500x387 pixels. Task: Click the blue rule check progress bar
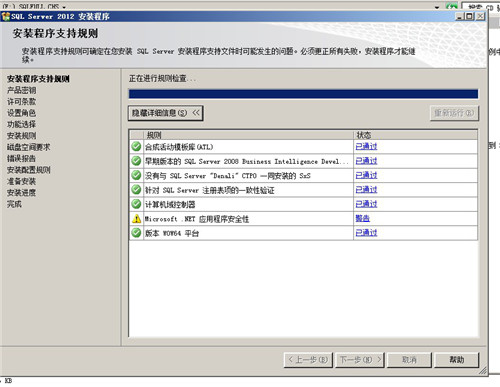(x=303, y=94)
